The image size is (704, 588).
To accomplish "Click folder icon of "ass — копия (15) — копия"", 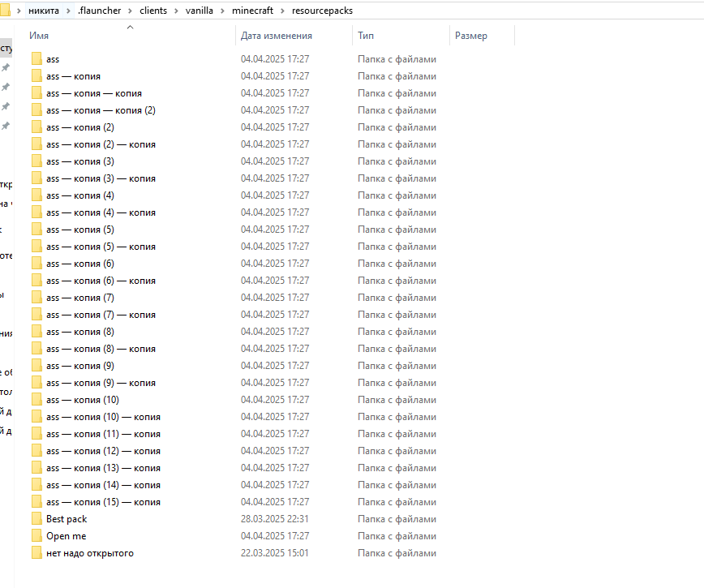I will 36,502.
